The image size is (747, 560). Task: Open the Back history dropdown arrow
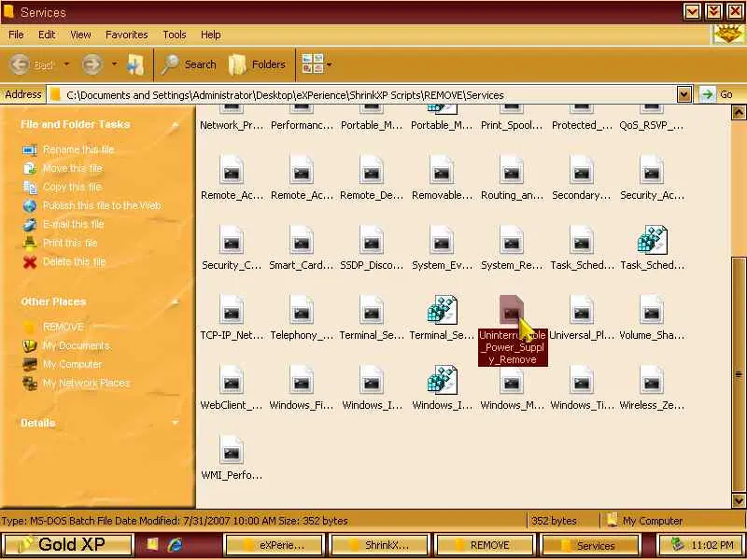pyautogui.click(x=66, y=63)
